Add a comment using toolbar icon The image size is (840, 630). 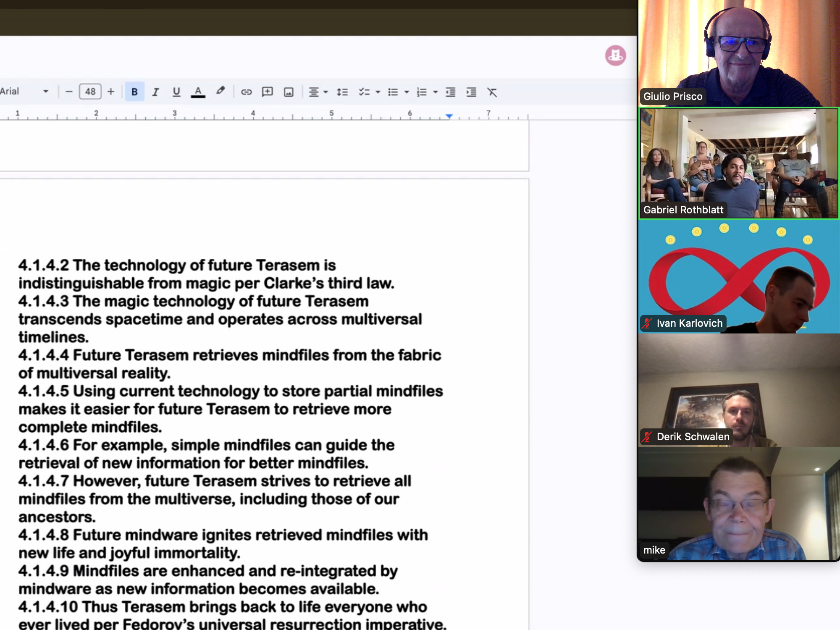pyautogui.click(x=267, y=92)
